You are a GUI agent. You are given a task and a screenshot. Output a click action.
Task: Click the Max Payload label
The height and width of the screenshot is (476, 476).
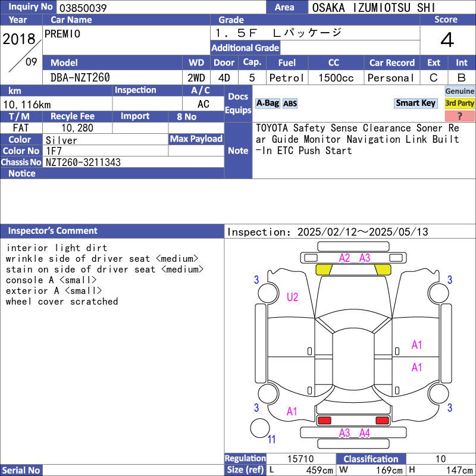tap(196, 139)
